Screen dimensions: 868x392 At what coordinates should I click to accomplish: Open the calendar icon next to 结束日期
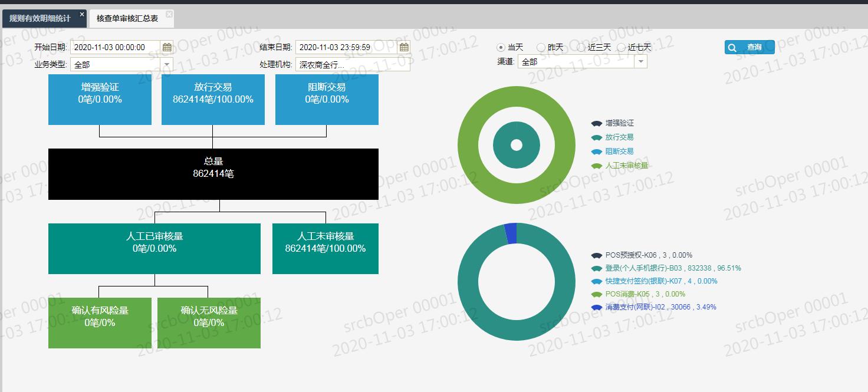pyautogui.click(x=403, y=47)
